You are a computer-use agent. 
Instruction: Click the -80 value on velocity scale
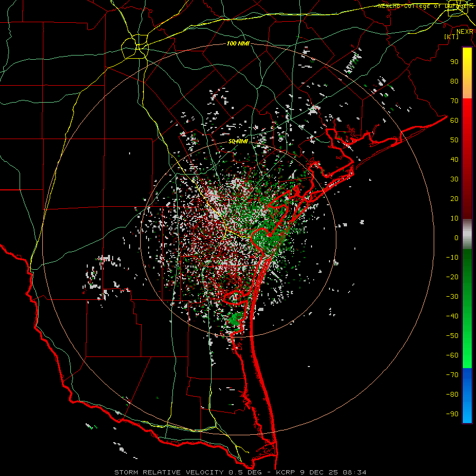(x=452, y=395)
